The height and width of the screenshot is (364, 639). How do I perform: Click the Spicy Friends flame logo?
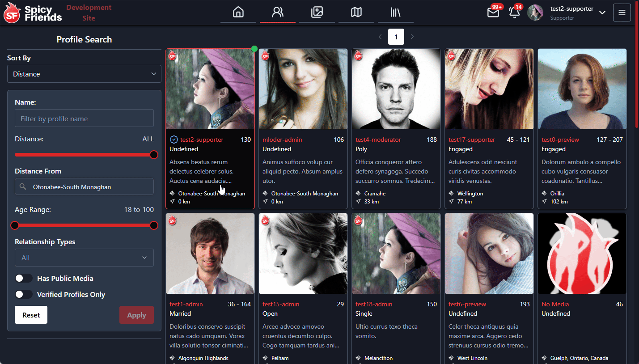click(x=12, y=13)
